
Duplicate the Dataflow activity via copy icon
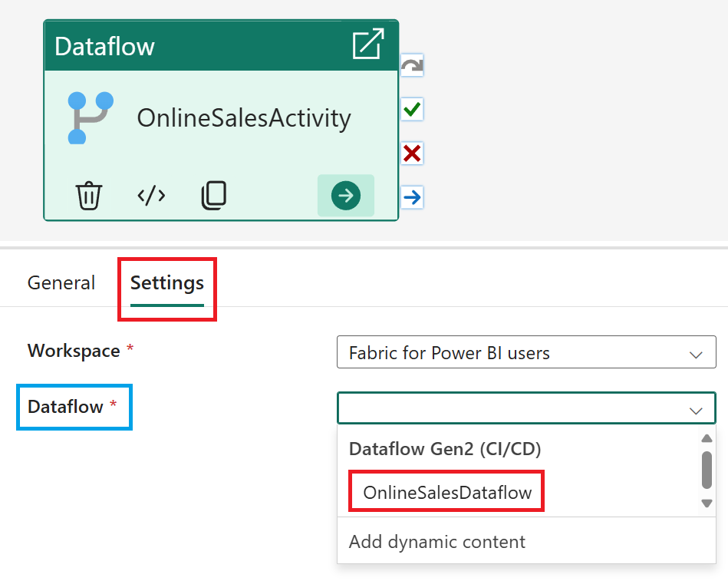tap(214, 195)
